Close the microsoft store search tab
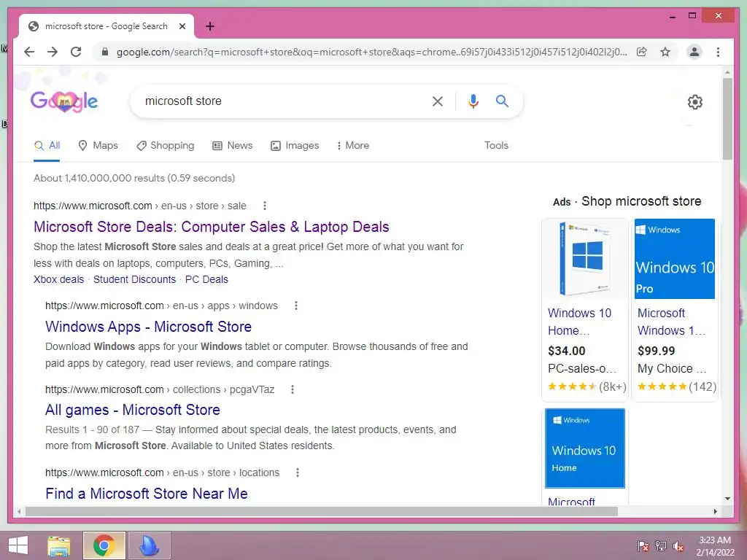747x560 pixels. click(182, 26)
